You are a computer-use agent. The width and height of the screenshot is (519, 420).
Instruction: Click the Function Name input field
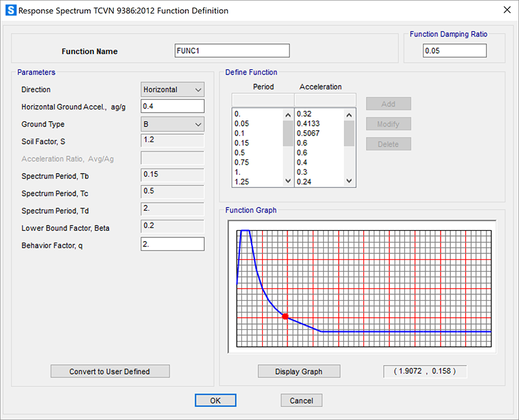coord(232,51)
